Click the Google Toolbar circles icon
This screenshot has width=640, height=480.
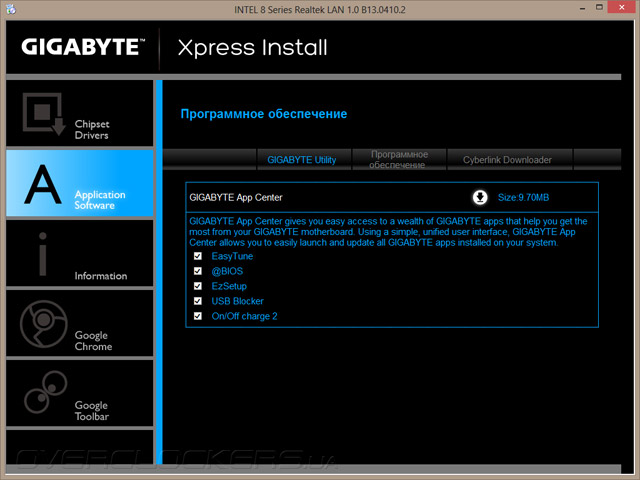(45, 392)
